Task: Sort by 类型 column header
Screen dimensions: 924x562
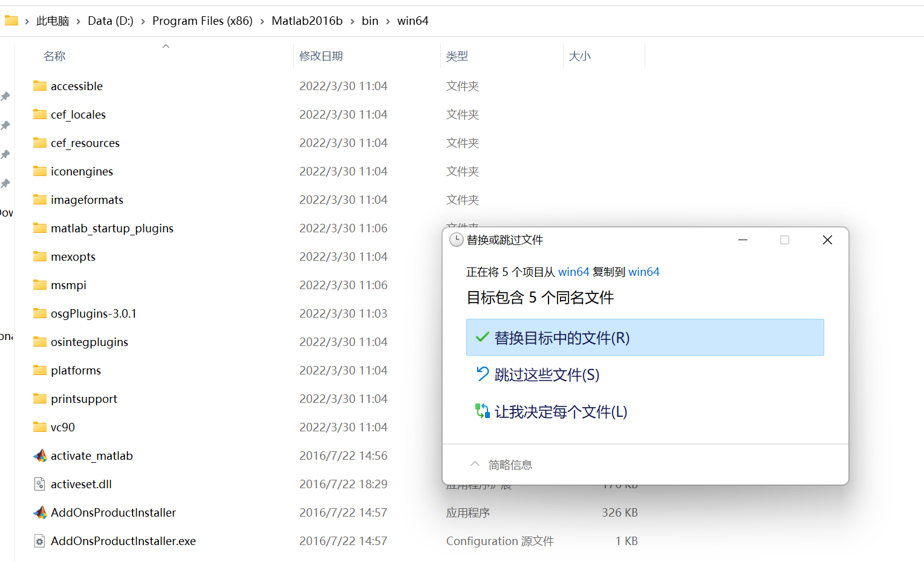Action: click(457, 56)
